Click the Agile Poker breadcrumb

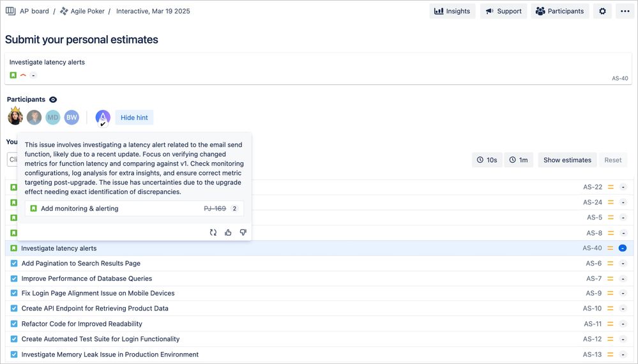tap(82, 11)
